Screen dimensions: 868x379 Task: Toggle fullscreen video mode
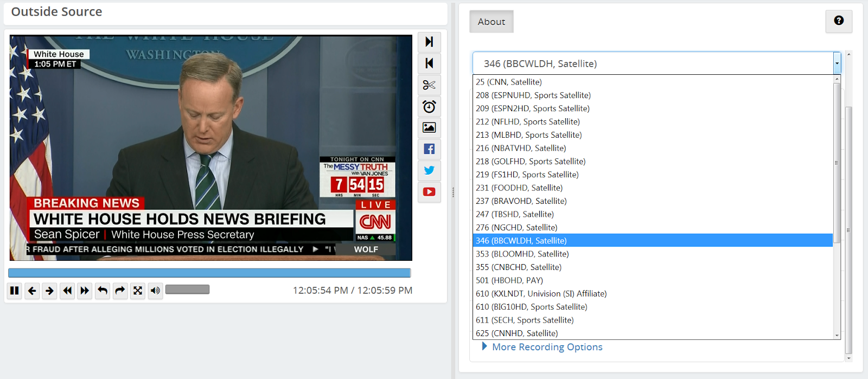tap(138, 291)
